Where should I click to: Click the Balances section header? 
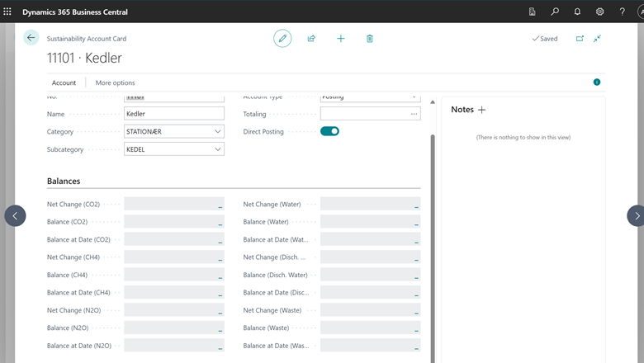coord(64,181)
